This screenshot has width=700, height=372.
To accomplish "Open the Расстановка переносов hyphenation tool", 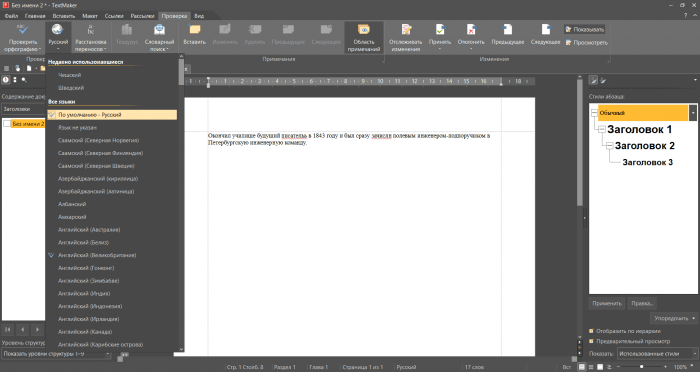I will pyautogui.click(x=91, y=30).
